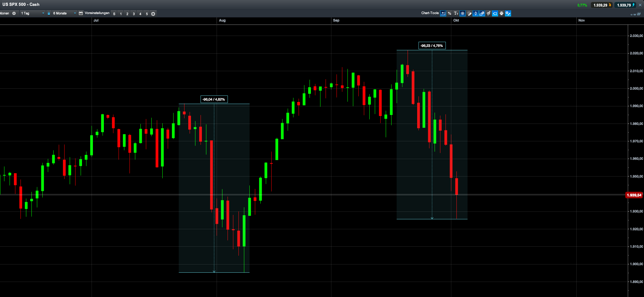Click the 'Aug' time axis label
The image size is (644, 297).
(x=222, y=21)
